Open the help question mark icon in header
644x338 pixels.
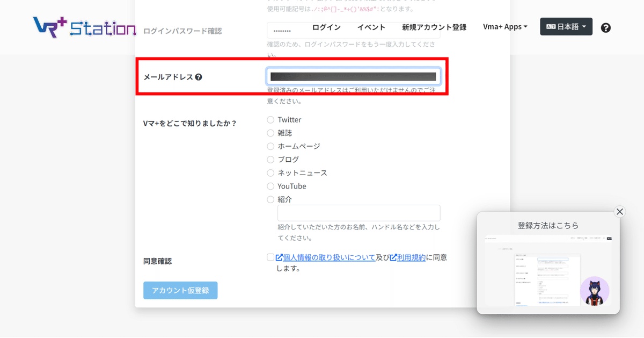click(x=606, y=28)
